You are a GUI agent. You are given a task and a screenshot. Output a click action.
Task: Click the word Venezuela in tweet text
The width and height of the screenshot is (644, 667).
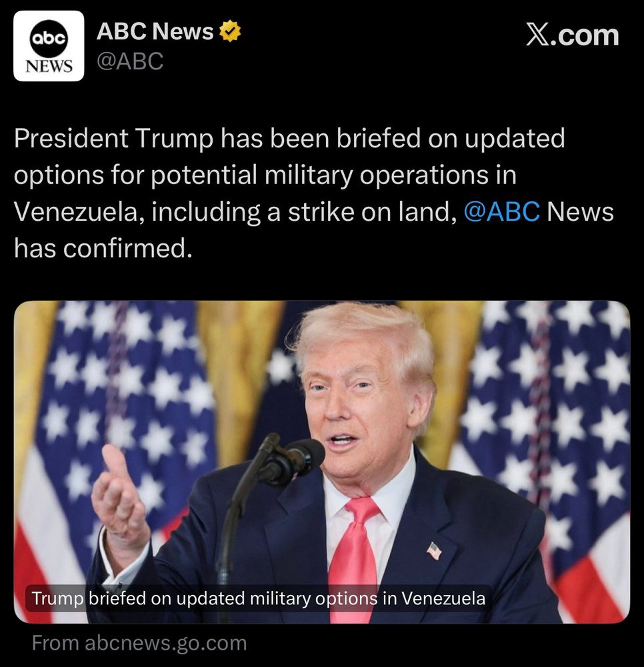pos(77,211)
